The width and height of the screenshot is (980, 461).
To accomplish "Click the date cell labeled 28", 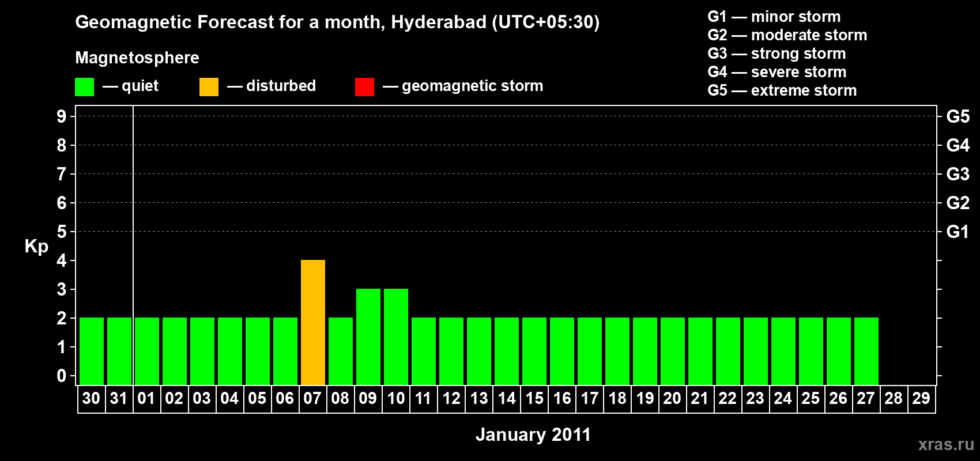I will coord(894,399).
